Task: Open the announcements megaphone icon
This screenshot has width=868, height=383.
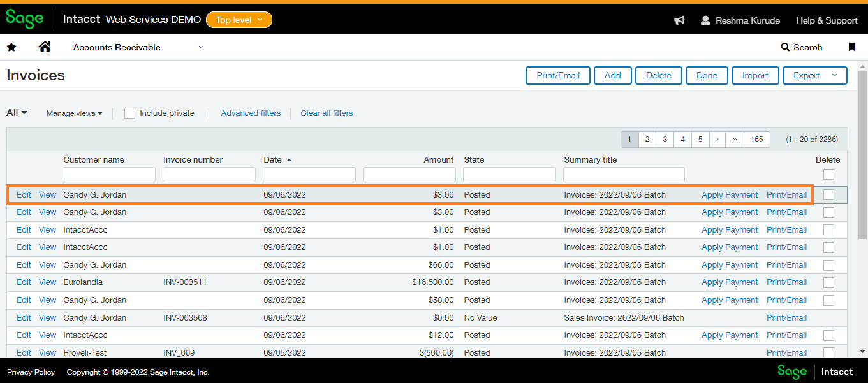Action: (x=679, y=20)
